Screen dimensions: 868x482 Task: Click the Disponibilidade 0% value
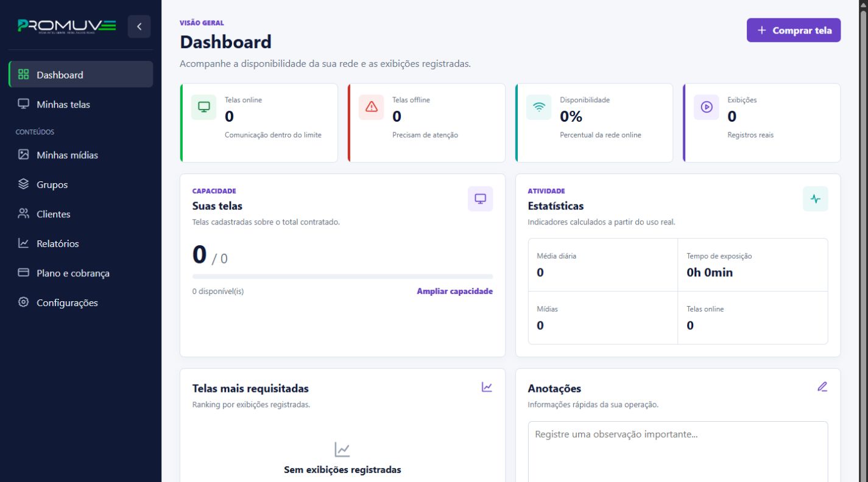pos(571,116)
